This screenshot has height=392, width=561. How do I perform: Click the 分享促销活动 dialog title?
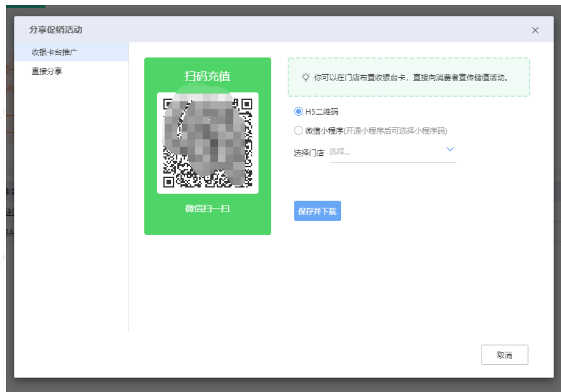(56, 30)
